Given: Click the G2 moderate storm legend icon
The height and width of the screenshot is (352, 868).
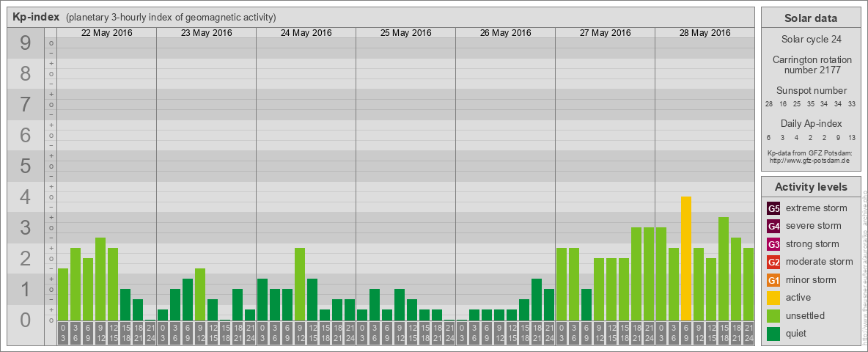Looking at the screenshot, I should pyautogui.click(x=773, y=262).
